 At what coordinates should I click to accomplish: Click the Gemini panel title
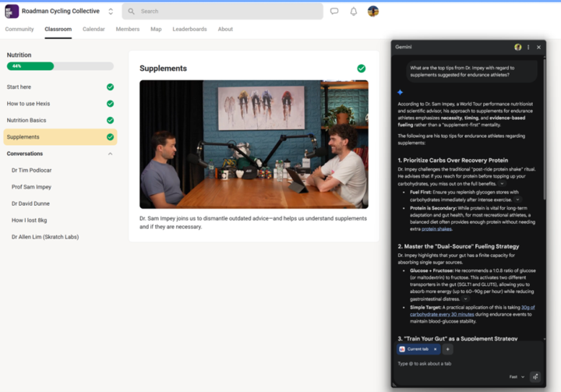(x=404, y=48)
